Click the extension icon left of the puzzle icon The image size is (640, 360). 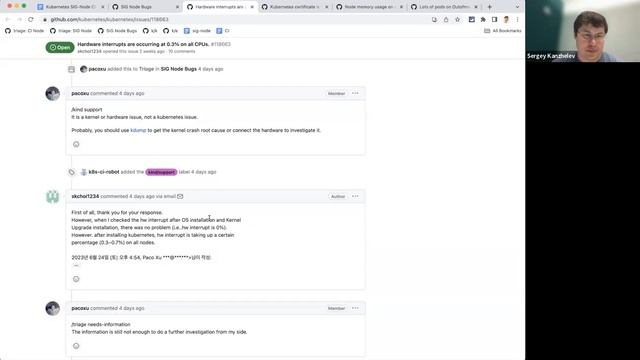click(471, 19)
